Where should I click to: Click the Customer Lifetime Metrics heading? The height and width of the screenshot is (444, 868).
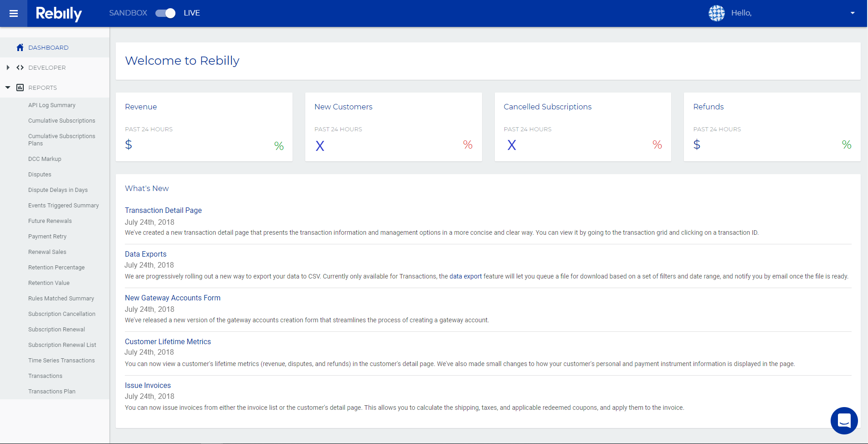168,341
